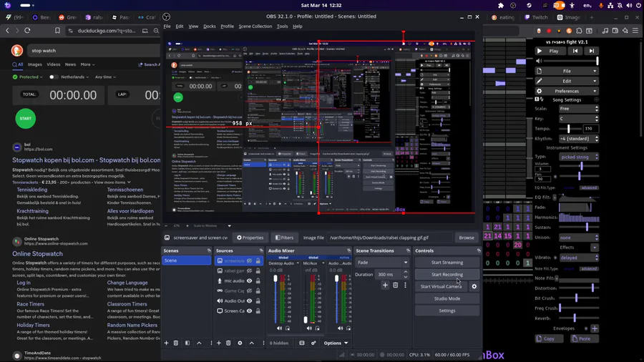644x362 pixels.
Task: Toggle the audio mixer layout icon
Action: pos(302,343)
